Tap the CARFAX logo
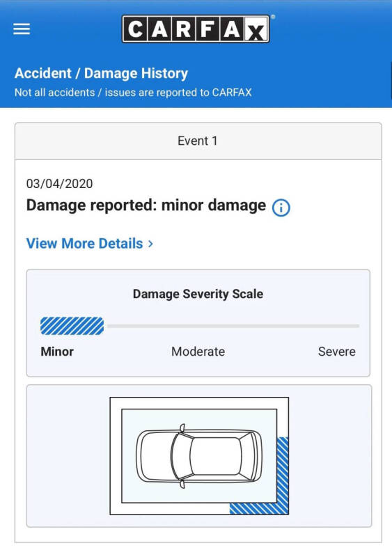 [x=196, y=29]
